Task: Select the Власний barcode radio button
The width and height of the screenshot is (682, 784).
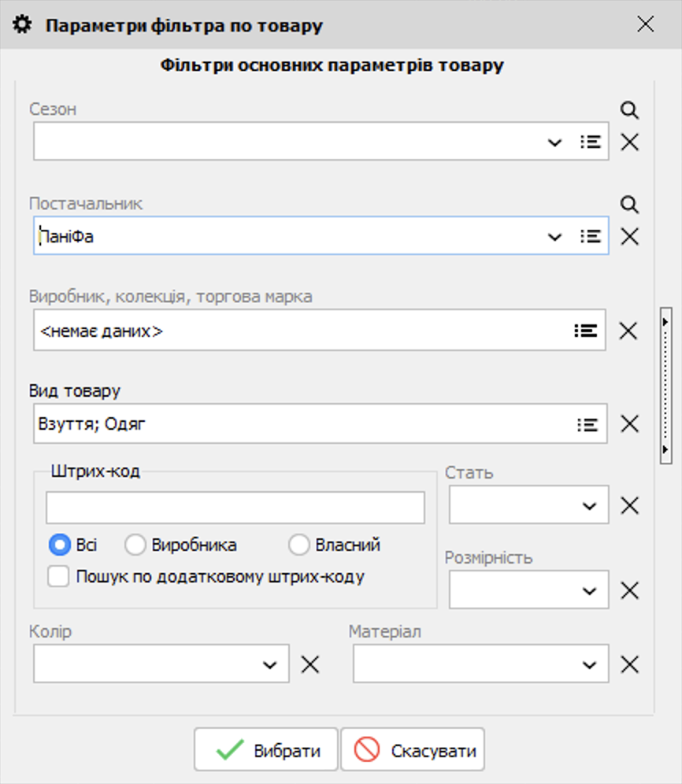Action: (298, 544)
